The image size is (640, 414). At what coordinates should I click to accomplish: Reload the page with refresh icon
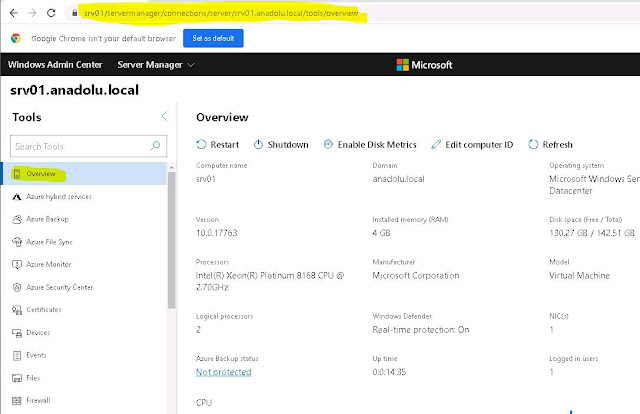pyautogui.click(x=51, y=13)
